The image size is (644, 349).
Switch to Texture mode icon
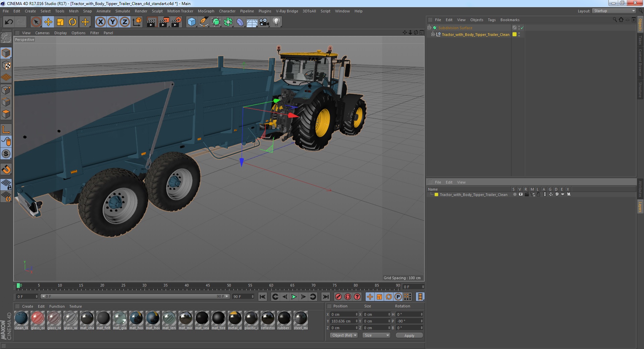coord(6,65)
